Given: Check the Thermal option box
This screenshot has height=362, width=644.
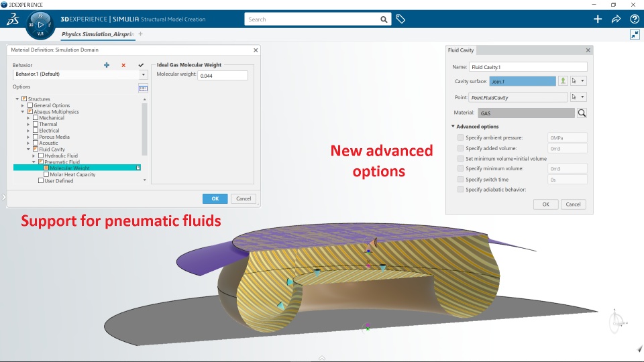Looking at the screenshot, I should pos(36,124).
